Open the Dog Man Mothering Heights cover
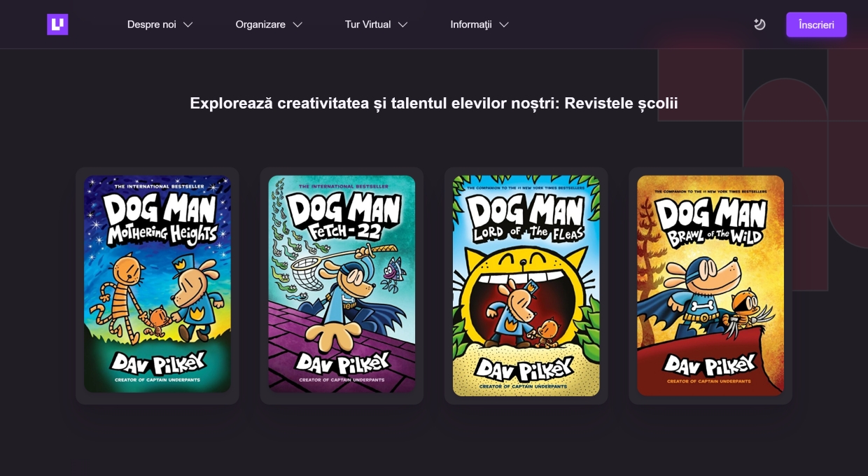The height and width of the screenshot is (476, 868). click(157, 283)
